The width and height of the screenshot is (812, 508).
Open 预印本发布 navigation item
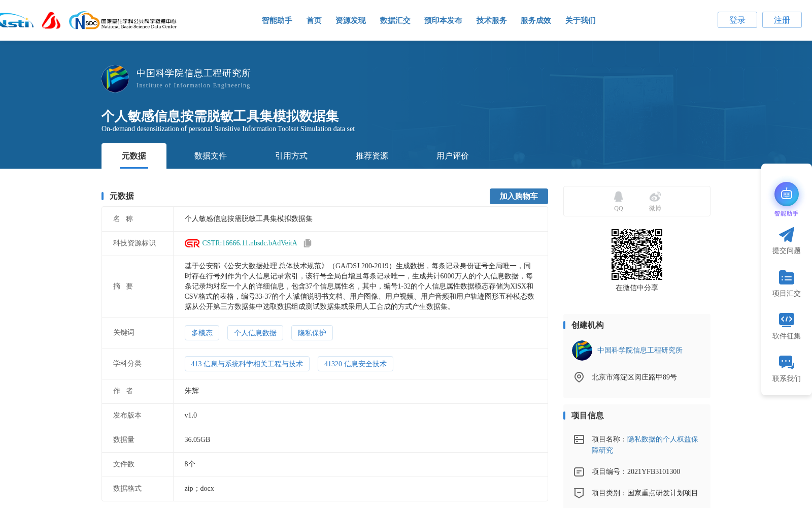443,20
